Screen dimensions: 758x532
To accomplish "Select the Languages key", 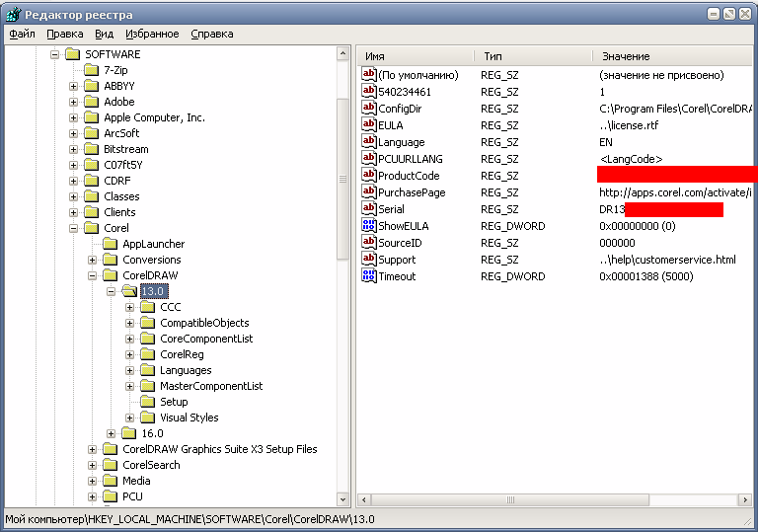I will (186, 370).
